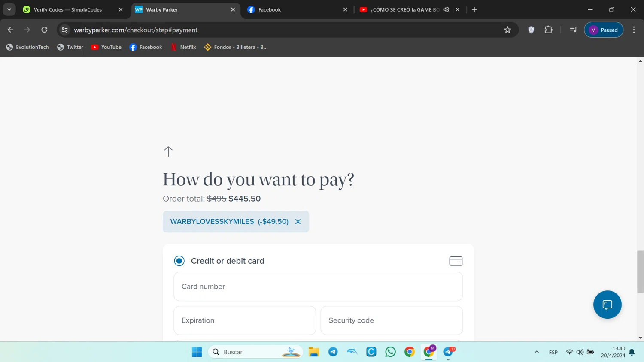Bookmark this page with the star
The width and height of the screenshot is (644, 362).
point(507,30)
